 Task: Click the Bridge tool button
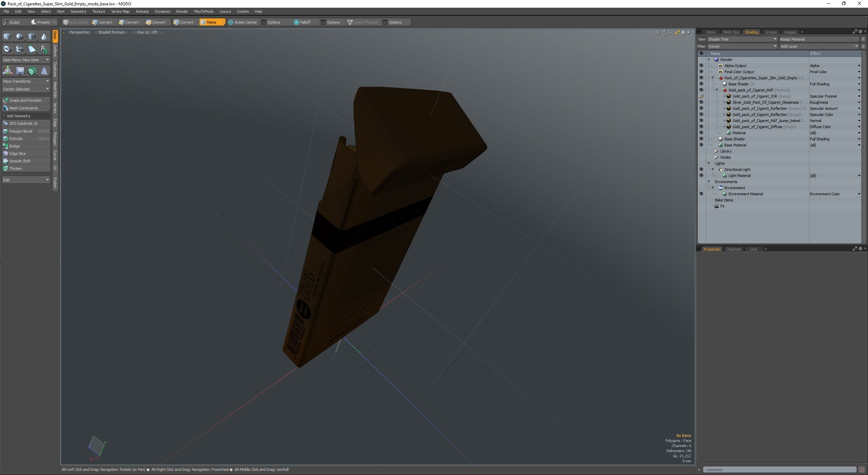(26, 146)
